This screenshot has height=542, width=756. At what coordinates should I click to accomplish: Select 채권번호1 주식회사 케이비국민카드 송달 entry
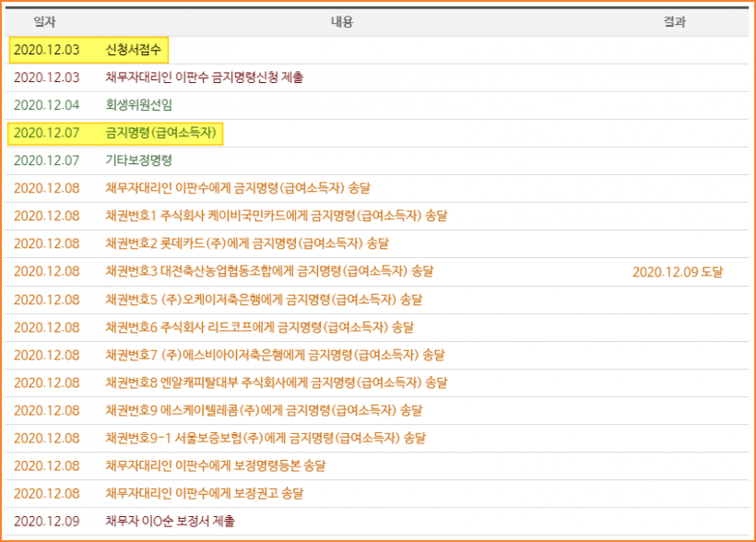coord(277,216)
